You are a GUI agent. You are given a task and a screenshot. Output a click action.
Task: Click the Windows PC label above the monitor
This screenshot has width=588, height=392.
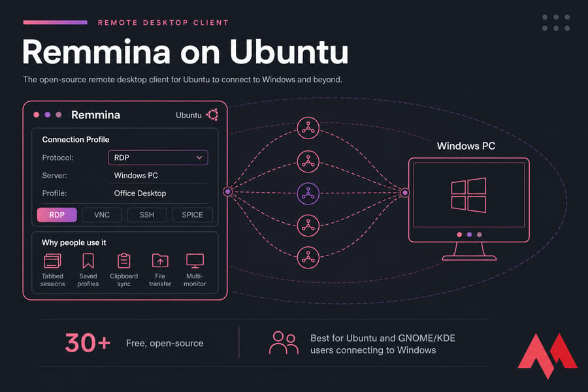pos(466,146)
